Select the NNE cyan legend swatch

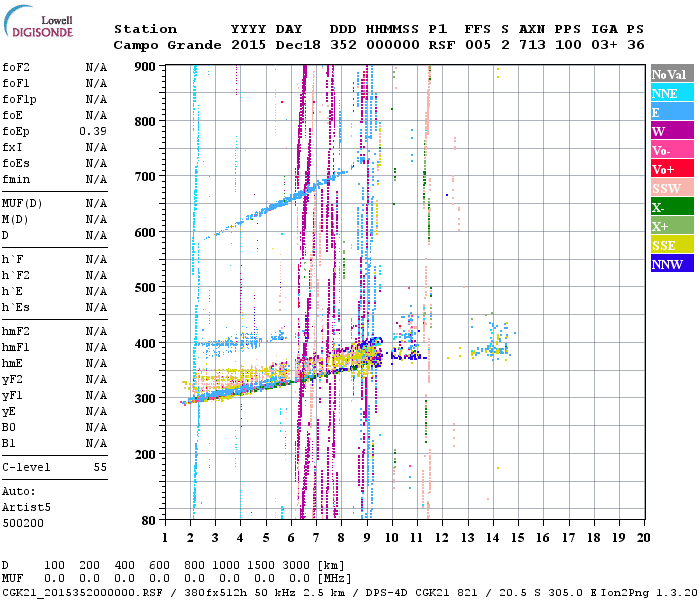672,93
